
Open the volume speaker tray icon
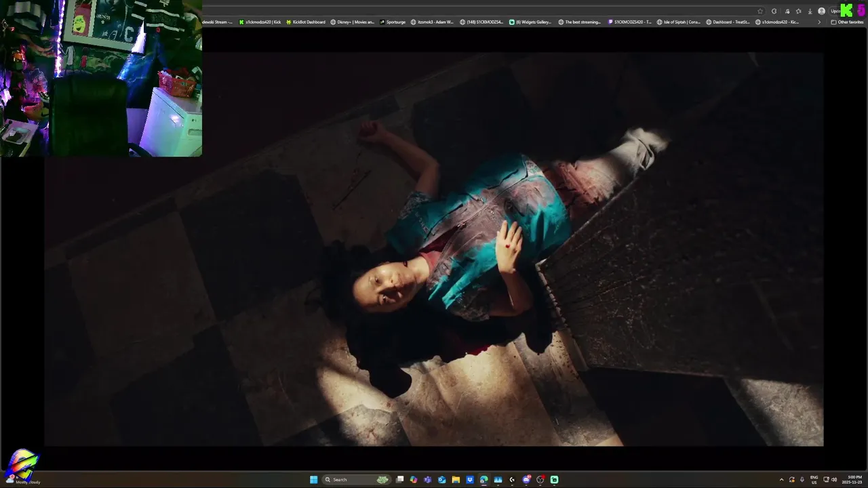[834, 480]
